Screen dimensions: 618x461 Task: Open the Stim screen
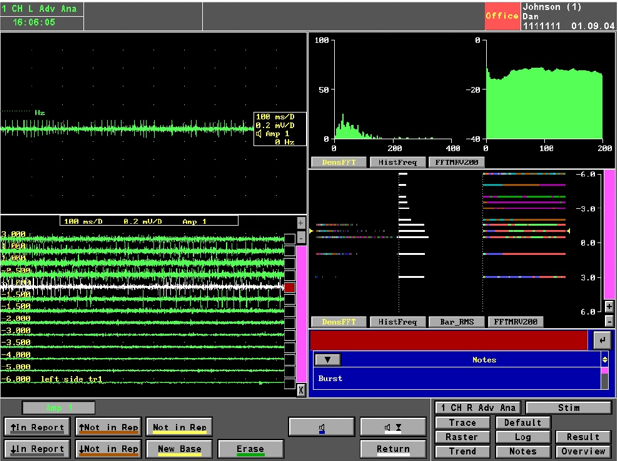coord(568,408)
